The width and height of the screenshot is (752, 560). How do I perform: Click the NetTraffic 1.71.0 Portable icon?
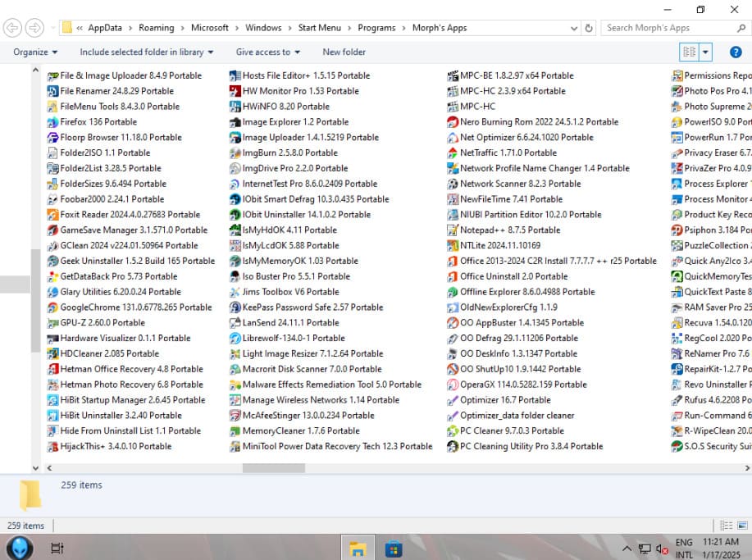click(x=453, y=153)
